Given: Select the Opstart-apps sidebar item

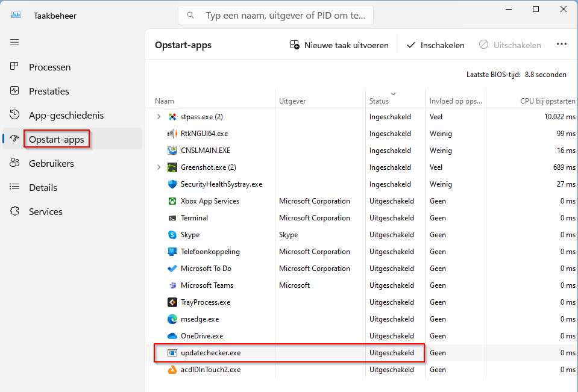Looking at the screenshot, I should coord(57,138).
